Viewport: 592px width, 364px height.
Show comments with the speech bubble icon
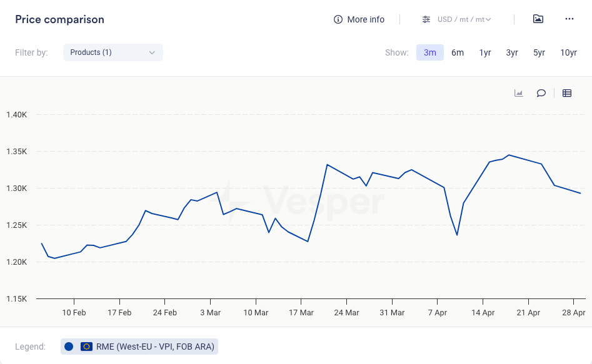pyautogui.click(x=541, y=93)
